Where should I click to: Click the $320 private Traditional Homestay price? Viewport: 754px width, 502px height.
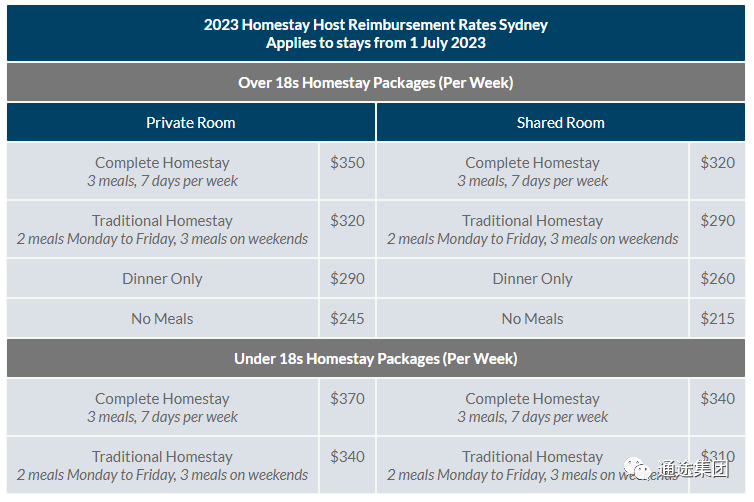tap(347, 221)
